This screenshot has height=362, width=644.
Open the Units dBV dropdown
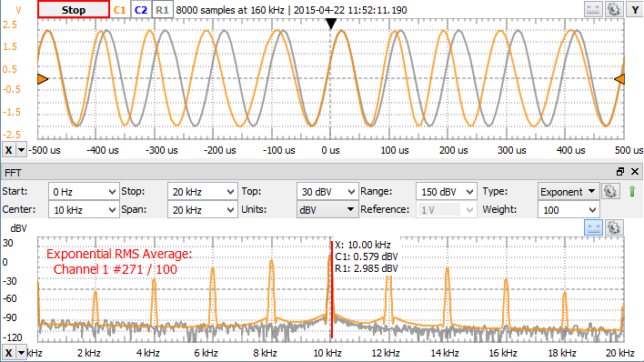coord(327,210)
